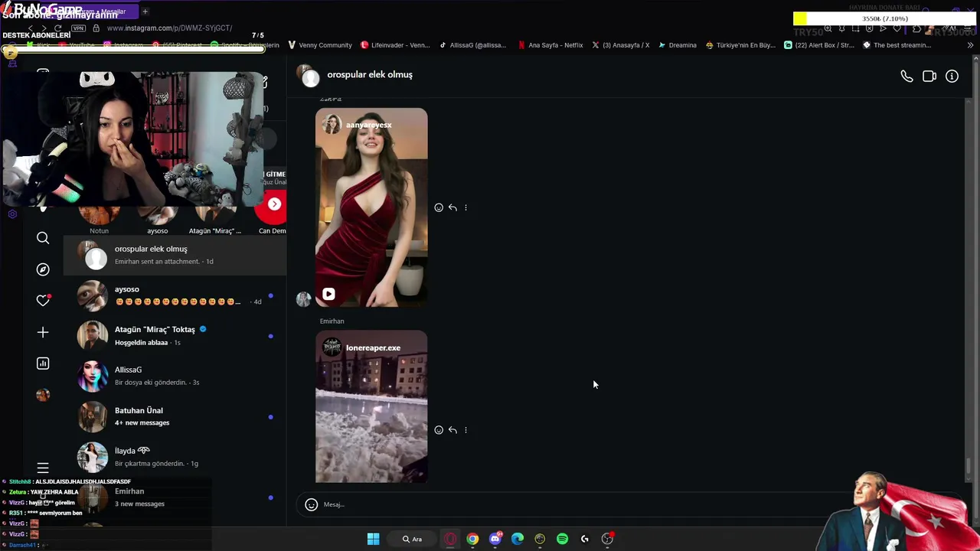Open Türkiye'nin En Büy... bookmark

[x=740, y=45]
